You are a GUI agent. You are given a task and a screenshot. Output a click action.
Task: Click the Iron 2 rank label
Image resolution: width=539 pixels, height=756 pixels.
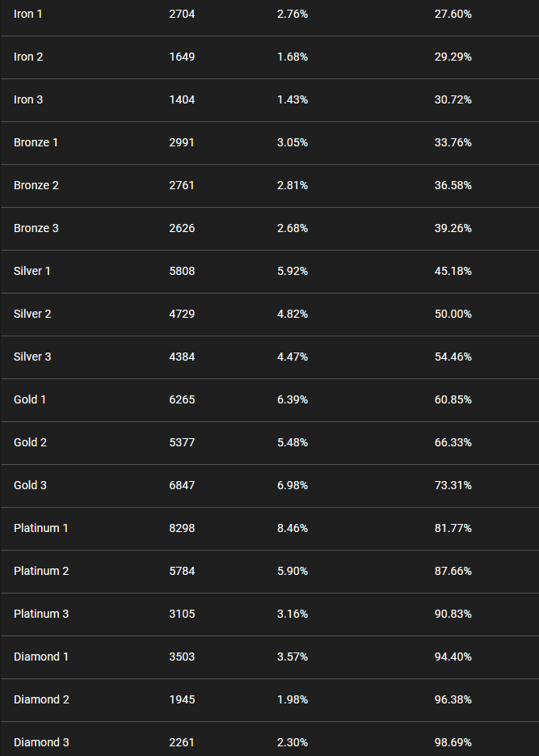click(x=28, y=57)
